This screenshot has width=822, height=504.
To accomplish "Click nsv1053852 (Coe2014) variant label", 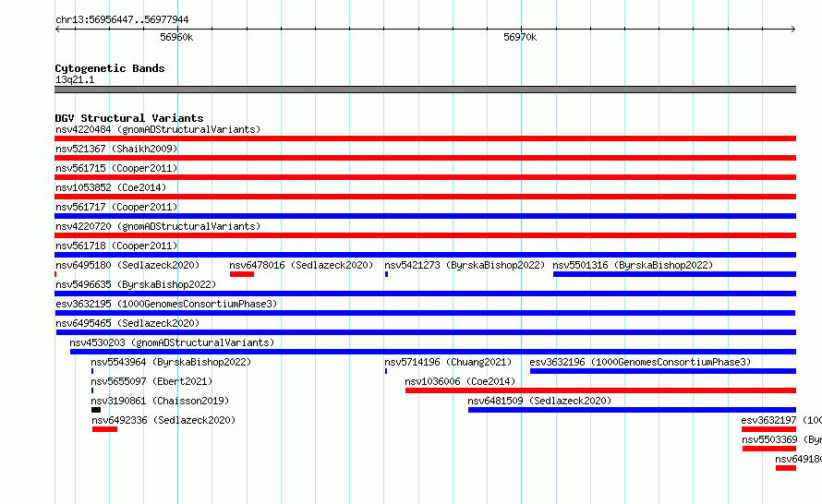I will [111, 187].
